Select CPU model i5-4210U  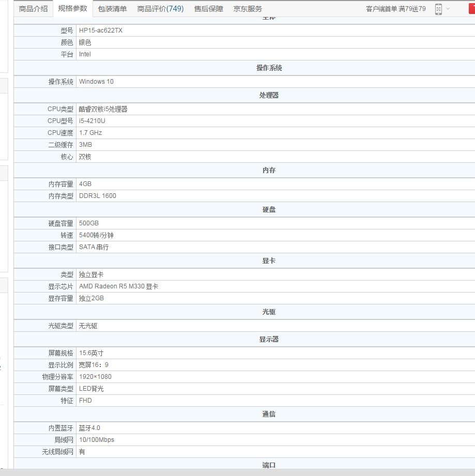point(92,121)
